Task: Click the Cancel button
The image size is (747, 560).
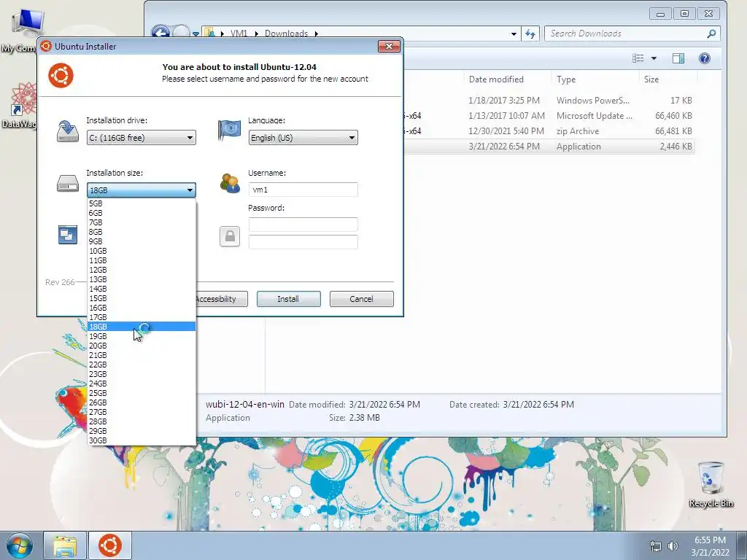Action: pos(361,299)
